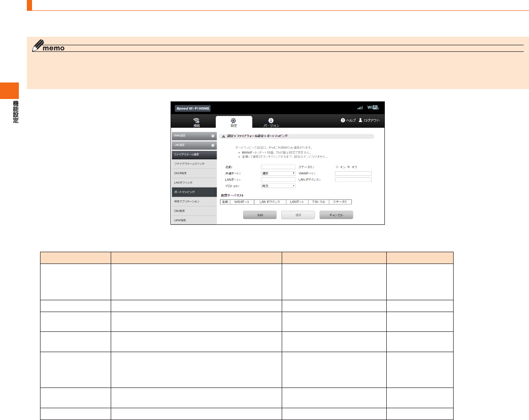The width and height of the screenshot is (529, 420).
Task: Open the 接続 tab with Wi-Fi icon
Action: tap(196, 122)
